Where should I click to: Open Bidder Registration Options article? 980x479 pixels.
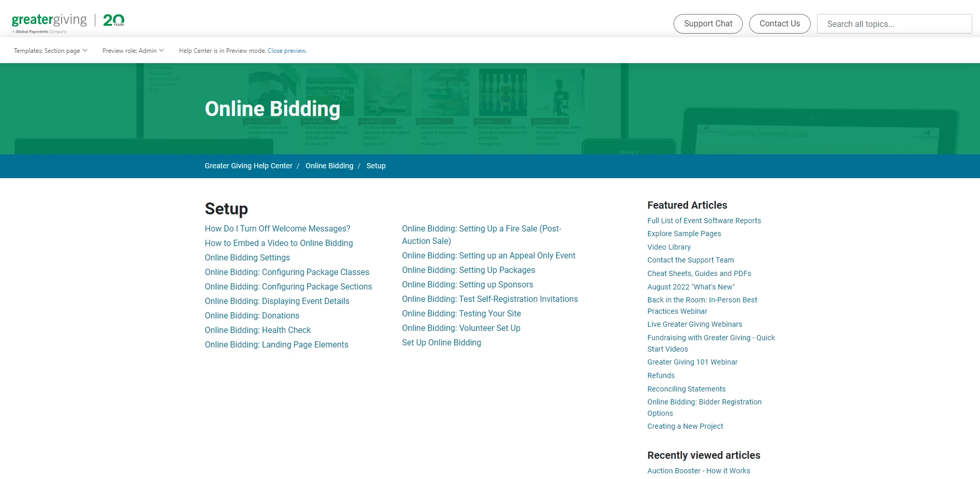tap(704, 408)
